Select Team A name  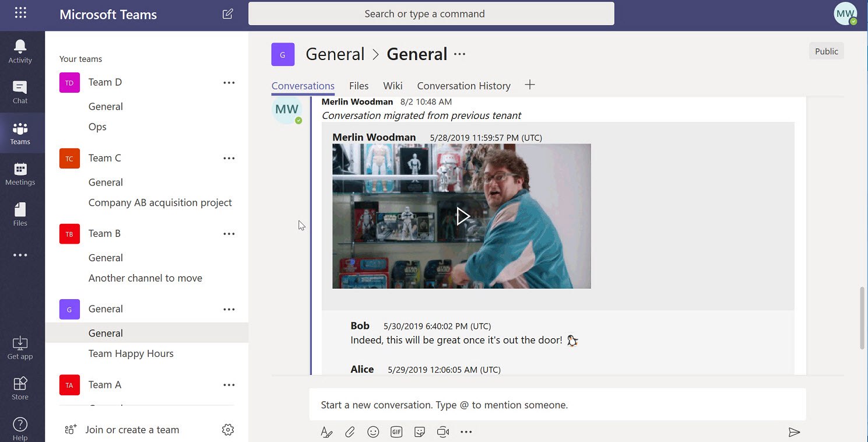(105, 385)
